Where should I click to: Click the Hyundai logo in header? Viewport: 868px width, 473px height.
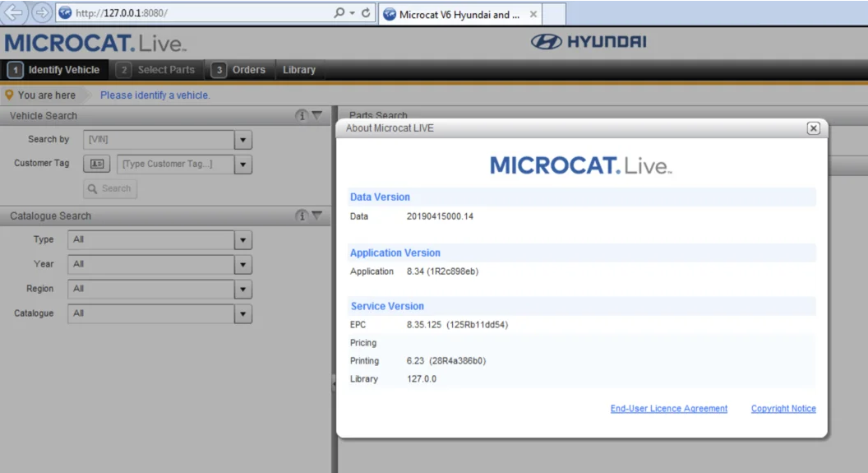click(589, 41)
